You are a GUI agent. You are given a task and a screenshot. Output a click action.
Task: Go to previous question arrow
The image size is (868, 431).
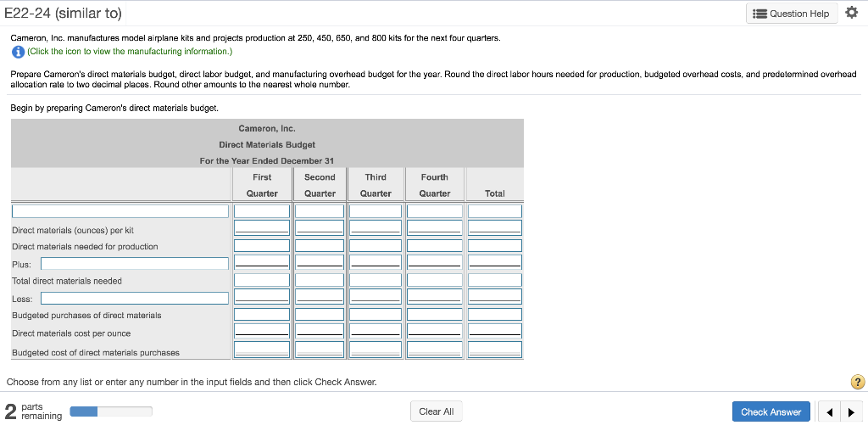pyautogui.click(x=829, y=412)
